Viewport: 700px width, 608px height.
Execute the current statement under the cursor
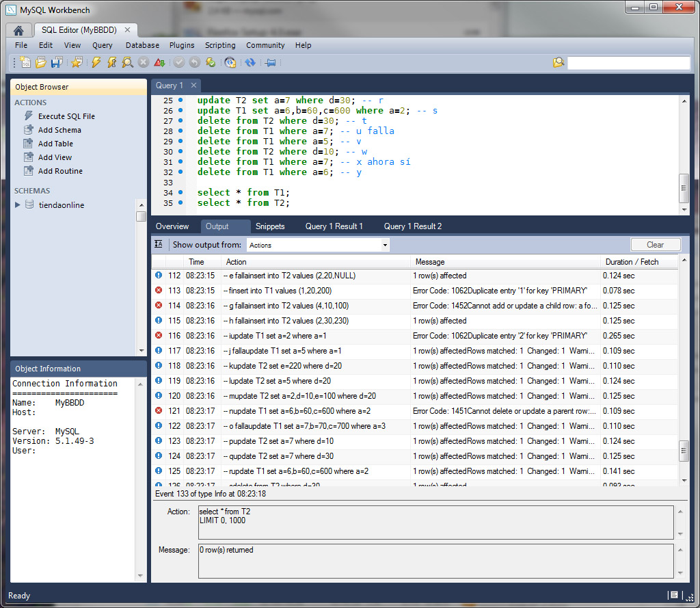click(111, 62)
